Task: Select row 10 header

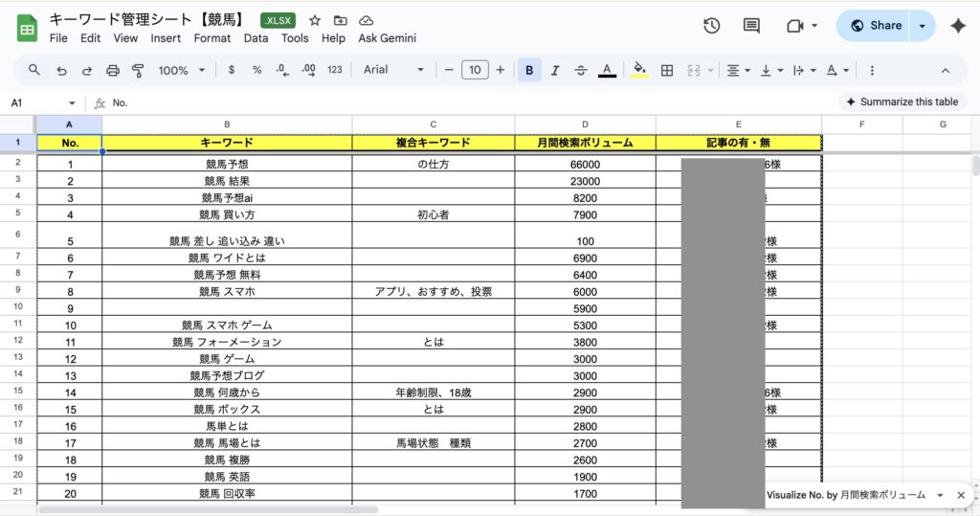Action: click(17, 306)
